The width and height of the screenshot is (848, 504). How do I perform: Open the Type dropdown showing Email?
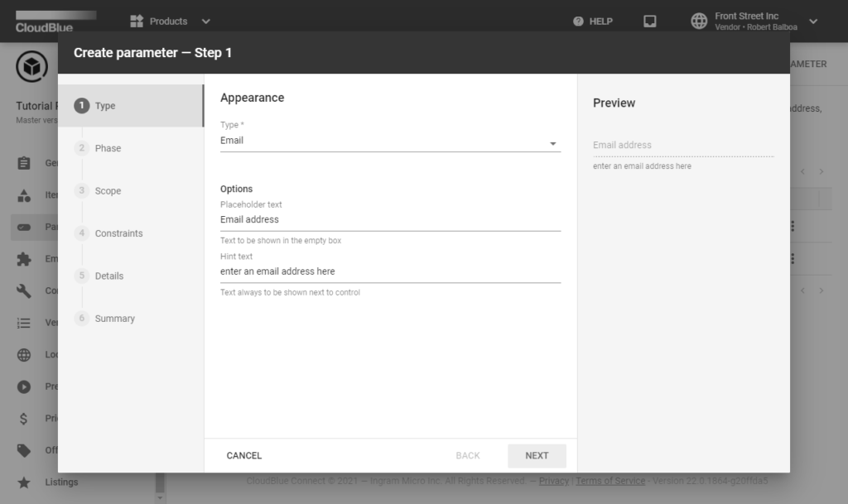(389, 141)
